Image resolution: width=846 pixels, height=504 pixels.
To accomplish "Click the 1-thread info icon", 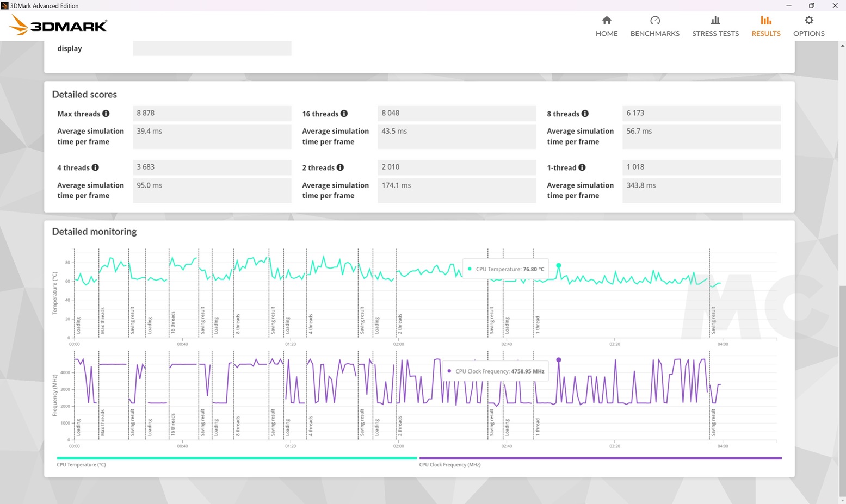I will coord(582,167).
